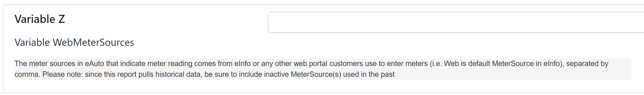The image size is (644, 95).
Task: Click the text 'inactive MeterSource(s)'
Action: click(303, 75)
